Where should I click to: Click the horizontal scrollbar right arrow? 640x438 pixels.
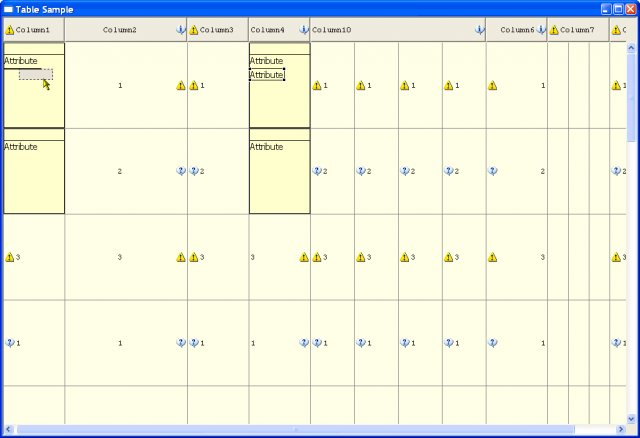pyautogui.click(x=621, y=429)
